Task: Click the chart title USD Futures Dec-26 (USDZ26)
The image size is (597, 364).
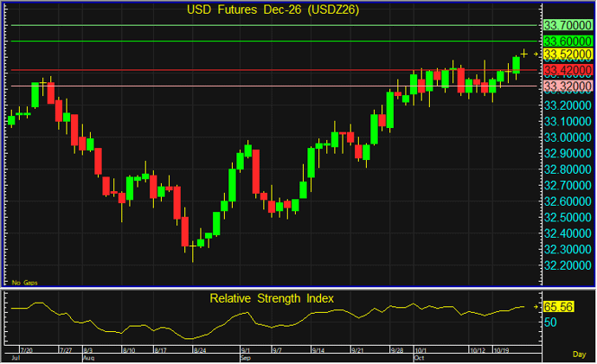Action: 273,10
